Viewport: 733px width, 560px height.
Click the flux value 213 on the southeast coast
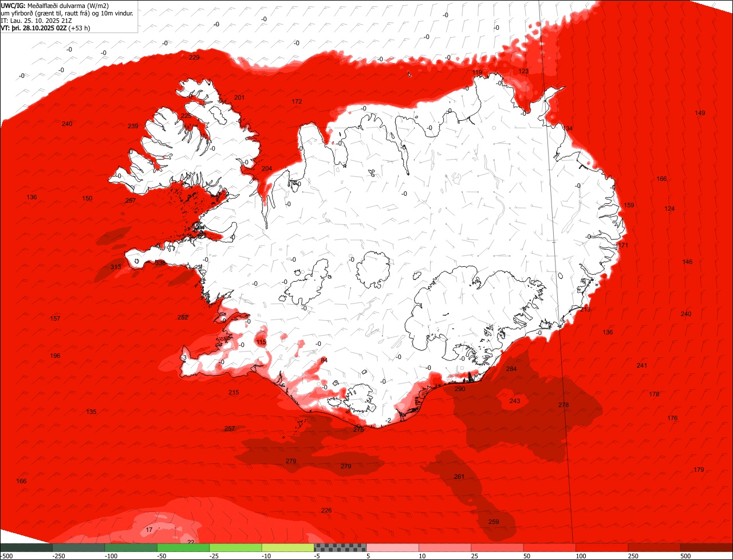[585, 309]
